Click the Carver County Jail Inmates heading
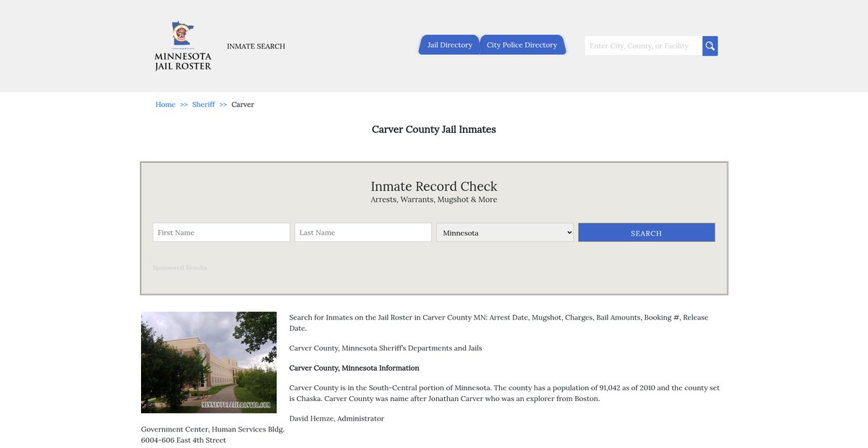 coord(433,129)
